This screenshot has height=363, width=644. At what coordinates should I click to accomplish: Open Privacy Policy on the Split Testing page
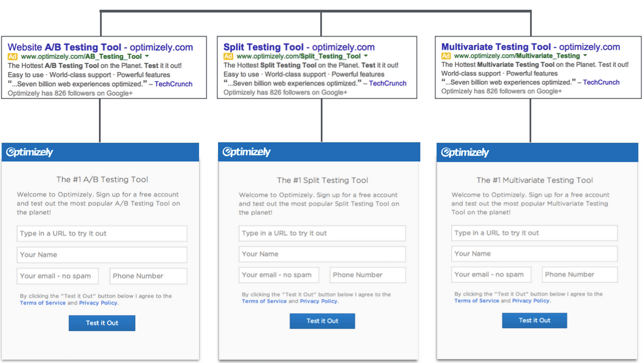[319, 301]
